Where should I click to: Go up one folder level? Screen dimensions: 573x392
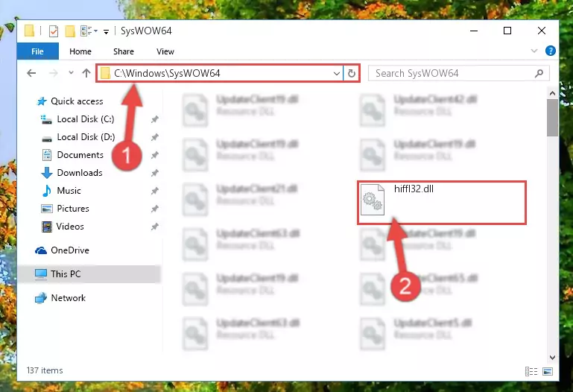tap(86, 74)
